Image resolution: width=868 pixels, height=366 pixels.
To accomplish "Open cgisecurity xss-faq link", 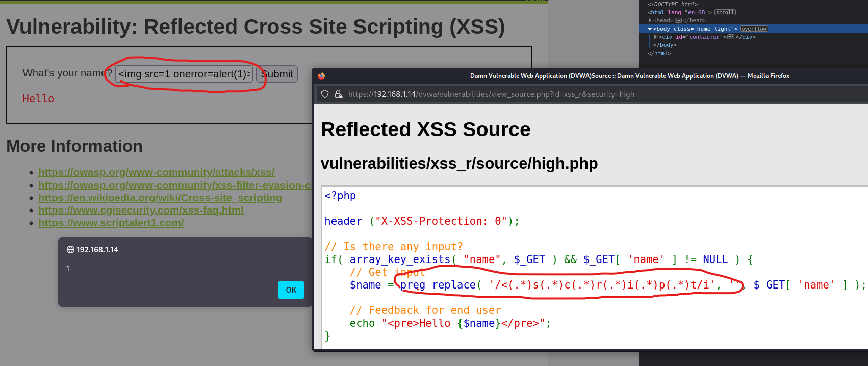I will pyautogui.click(x=141, y=210).
